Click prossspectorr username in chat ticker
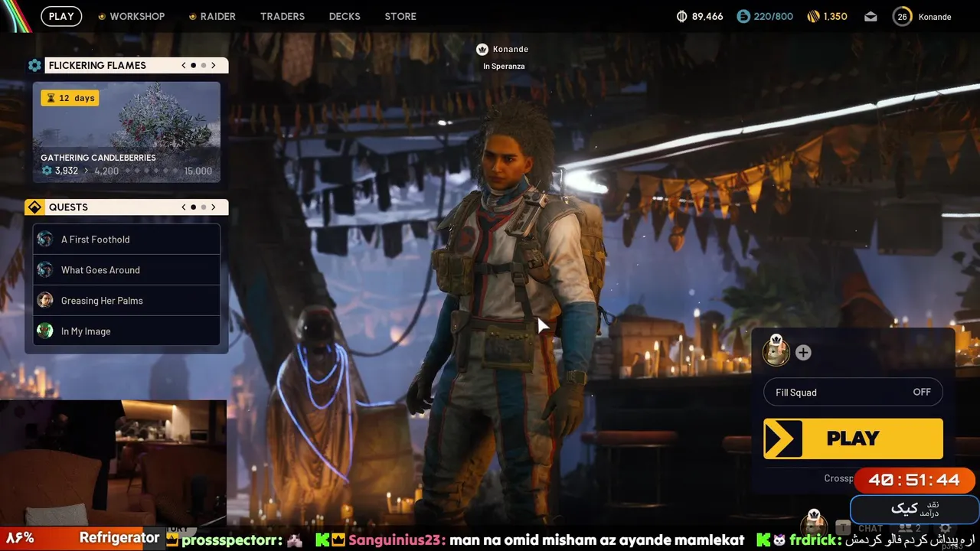This screenshot has height=551, width=980. pos(230,540)
